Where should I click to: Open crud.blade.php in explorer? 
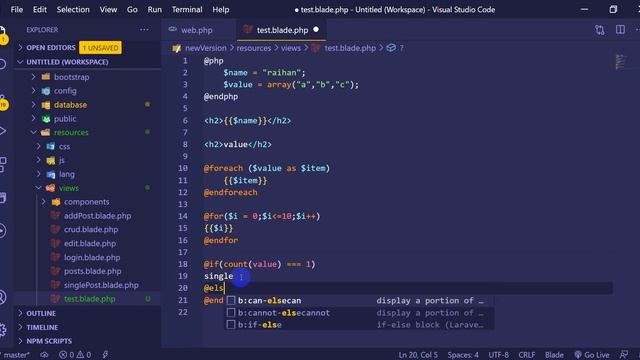[x=91, y=229]
